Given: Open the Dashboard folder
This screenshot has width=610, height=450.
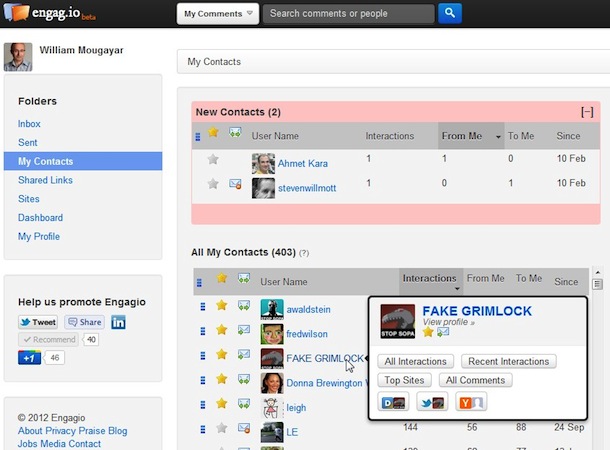Looking at the screenshot, I should 40,217.
